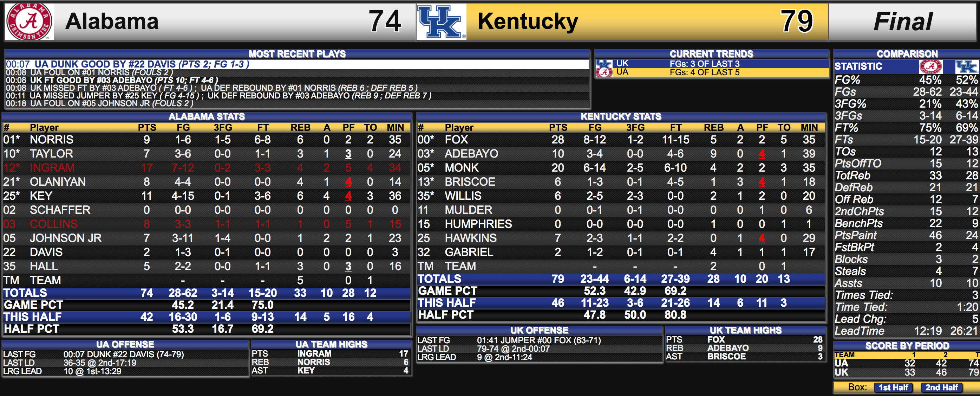This screenshot has width=980, height=396.
Task: Select Ingram row in Alabama stats
Action: coord(207,167)
